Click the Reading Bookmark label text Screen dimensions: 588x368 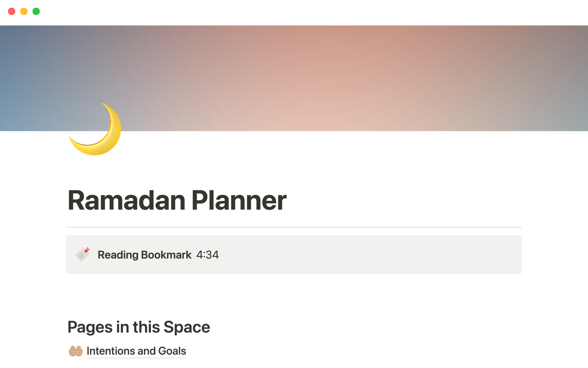click(144, 255)
